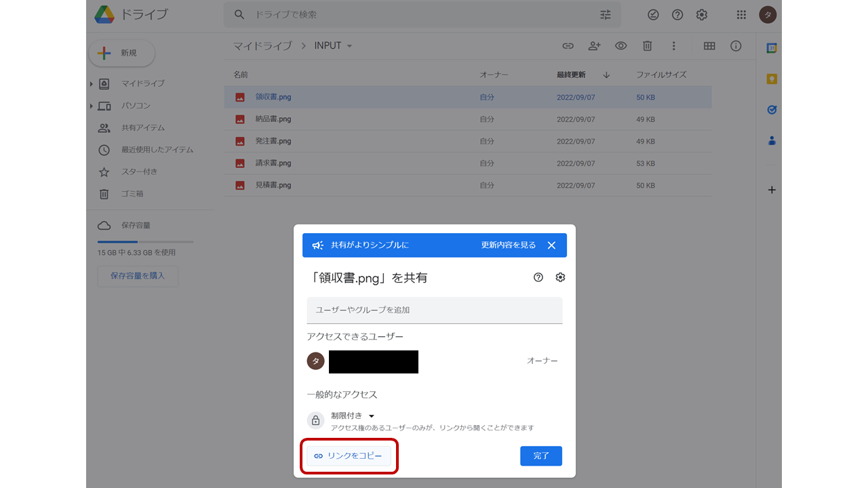Click the Google Drive logo

(104, 14)
